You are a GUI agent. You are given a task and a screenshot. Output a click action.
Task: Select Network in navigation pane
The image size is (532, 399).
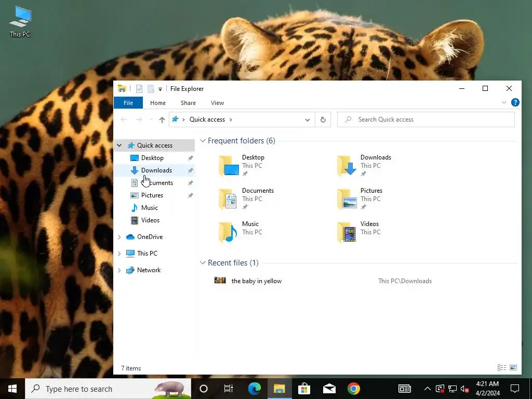coord(149,270)
